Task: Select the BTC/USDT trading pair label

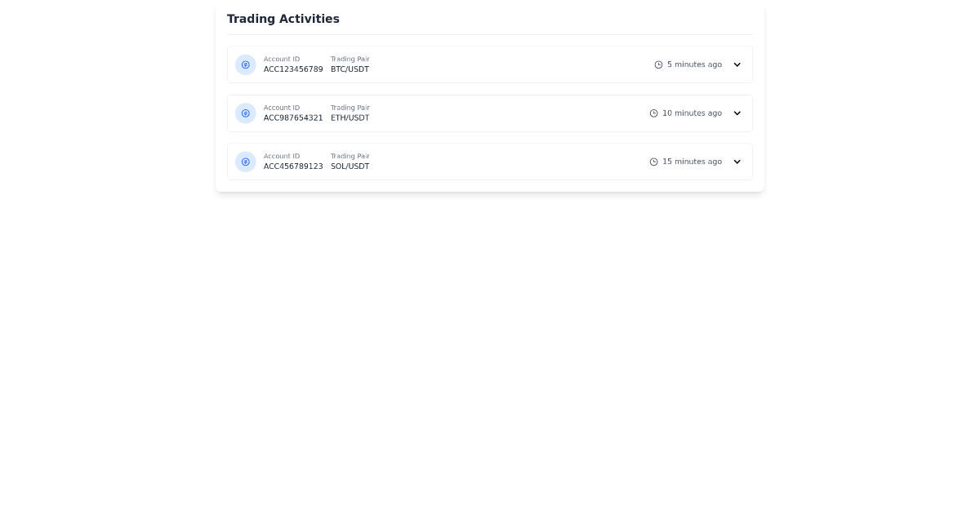Action: pyautogui.click(x=350, y=69)
